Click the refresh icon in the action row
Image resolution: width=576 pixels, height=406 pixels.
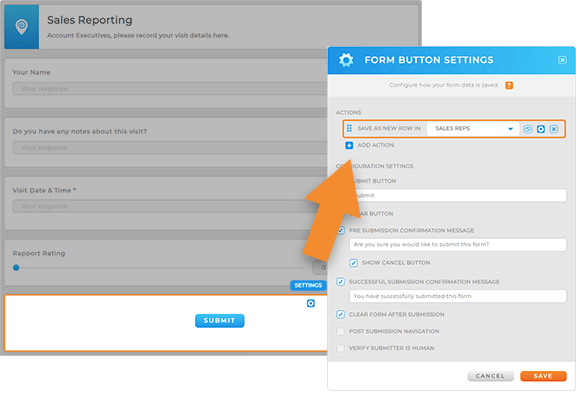tap(528, 129)
